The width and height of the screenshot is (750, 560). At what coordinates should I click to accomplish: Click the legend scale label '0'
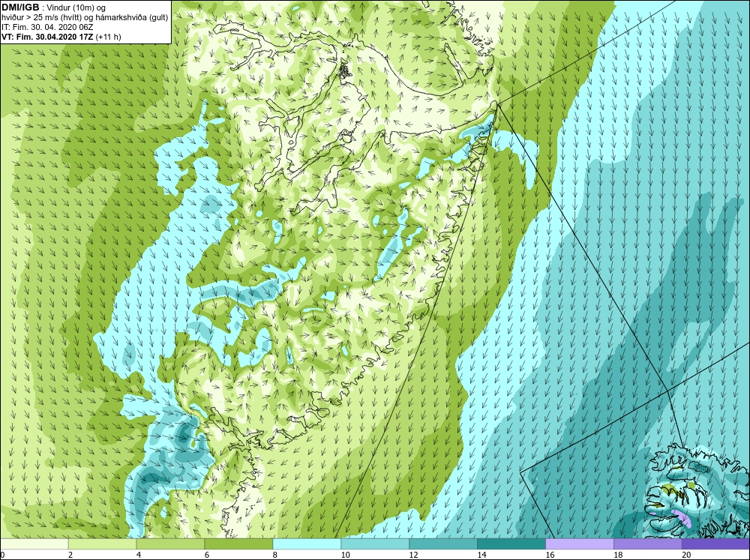[2, 555]
